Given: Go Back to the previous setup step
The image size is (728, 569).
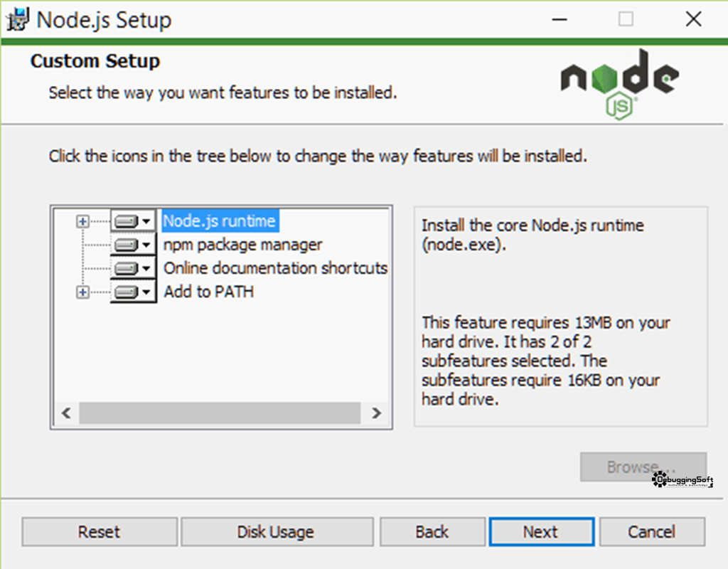Looking at the screenshot, I should click(432, 531).
